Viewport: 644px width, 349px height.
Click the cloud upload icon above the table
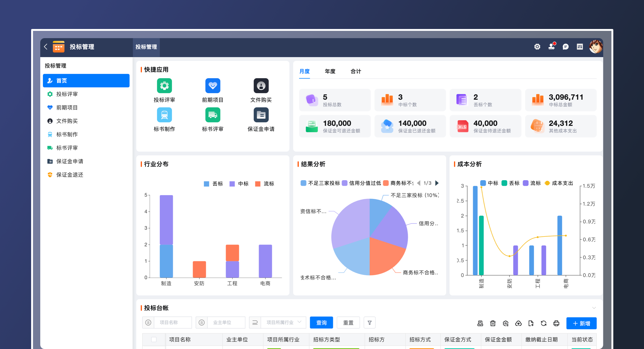point(518,323)
